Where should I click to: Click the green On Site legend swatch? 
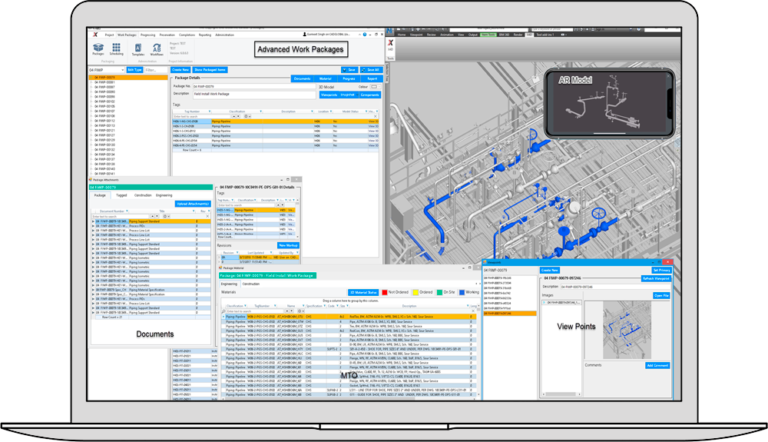[x=439, y=293]
